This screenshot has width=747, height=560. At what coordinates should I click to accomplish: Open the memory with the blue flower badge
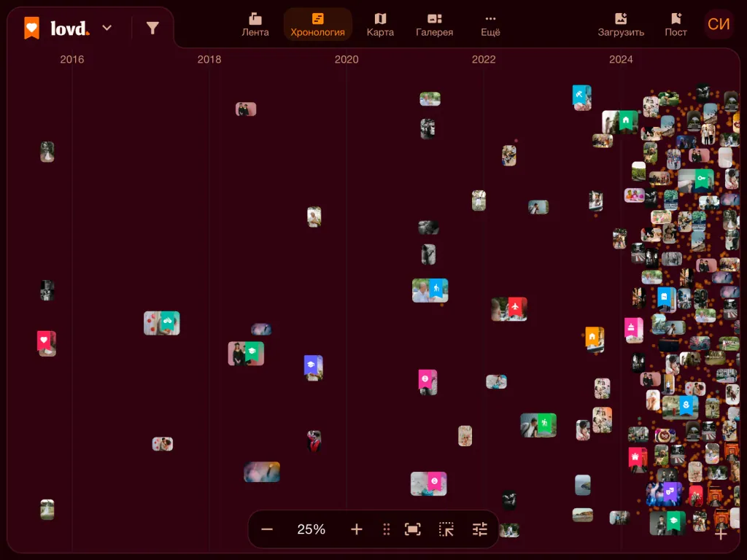pyautogui.click(x=681, y=407)
